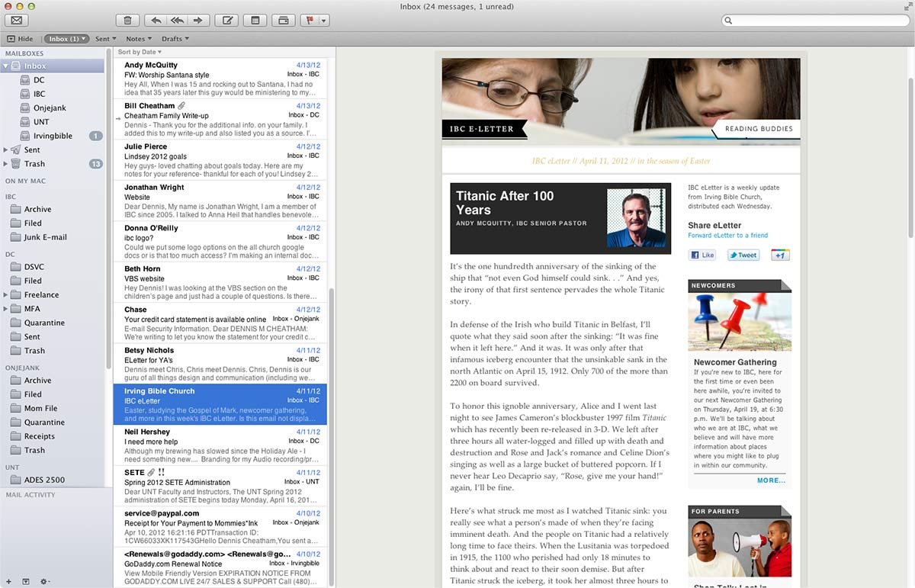This screenshot has width=915, height=588.
Task: Click the message list scrollbar
Action: pyautogui.click(x=332, y=437)
